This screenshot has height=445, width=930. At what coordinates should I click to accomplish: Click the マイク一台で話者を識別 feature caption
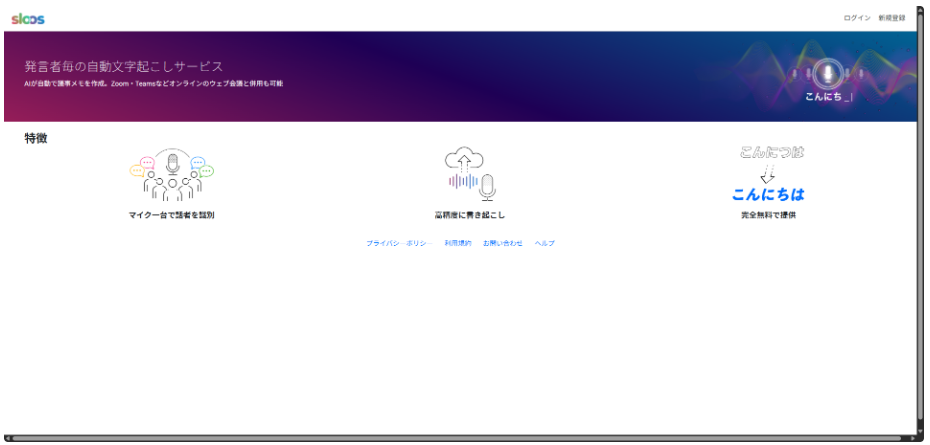171,215
